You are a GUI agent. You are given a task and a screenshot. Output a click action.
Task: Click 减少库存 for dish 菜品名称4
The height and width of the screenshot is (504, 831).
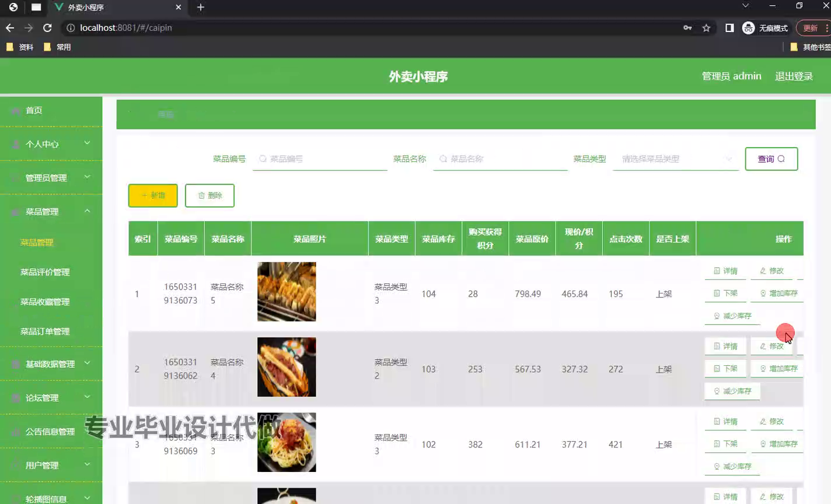click(732, 391)
